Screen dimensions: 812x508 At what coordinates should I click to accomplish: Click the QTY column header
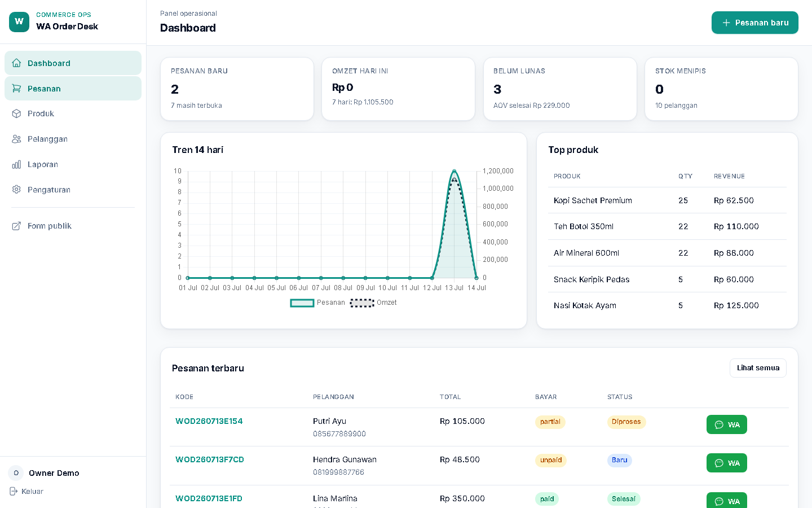click(x=685, y=176)
